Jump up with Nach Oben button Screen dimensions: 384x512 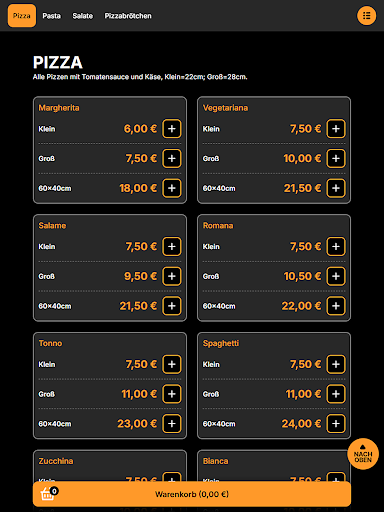363,454
